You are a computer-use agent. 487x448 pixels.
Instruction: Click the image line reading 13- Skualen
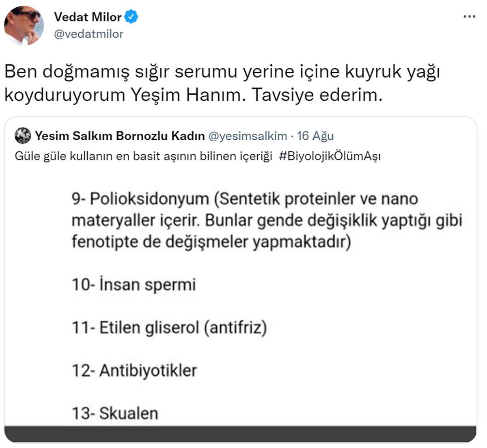[116, 413]
